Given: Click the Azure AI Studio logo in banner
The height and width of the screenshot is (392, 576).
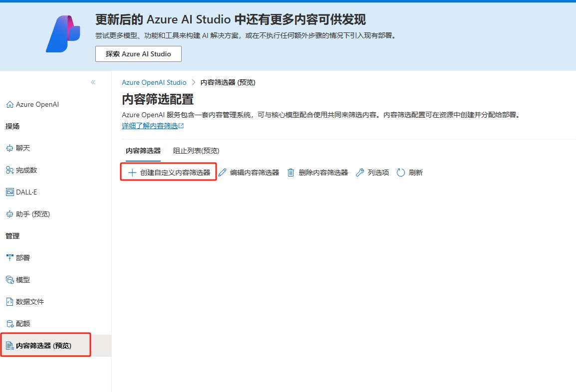Looking at the screenshot, I should coord(63,34).
